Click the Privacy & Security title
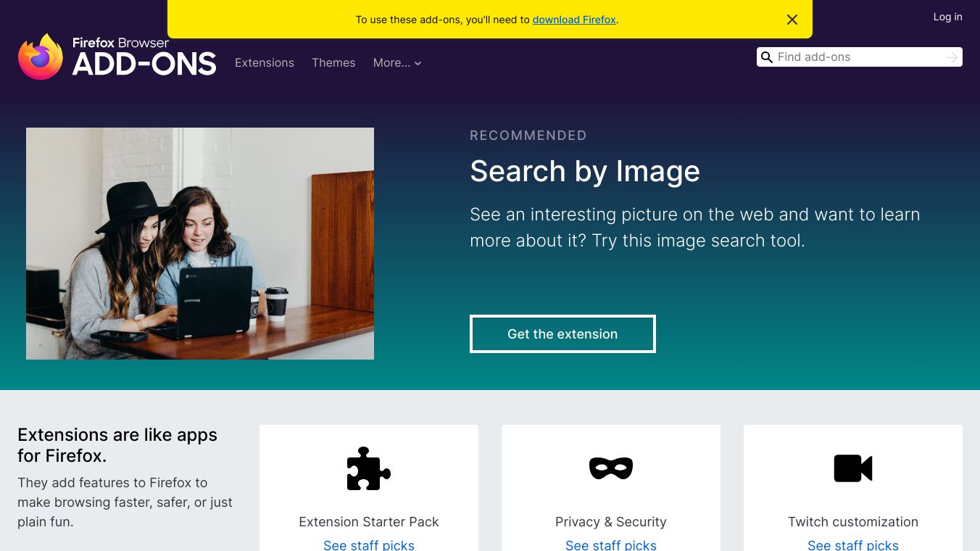Image resolution: width=980 pixels, height=551 pixels. 611,522
